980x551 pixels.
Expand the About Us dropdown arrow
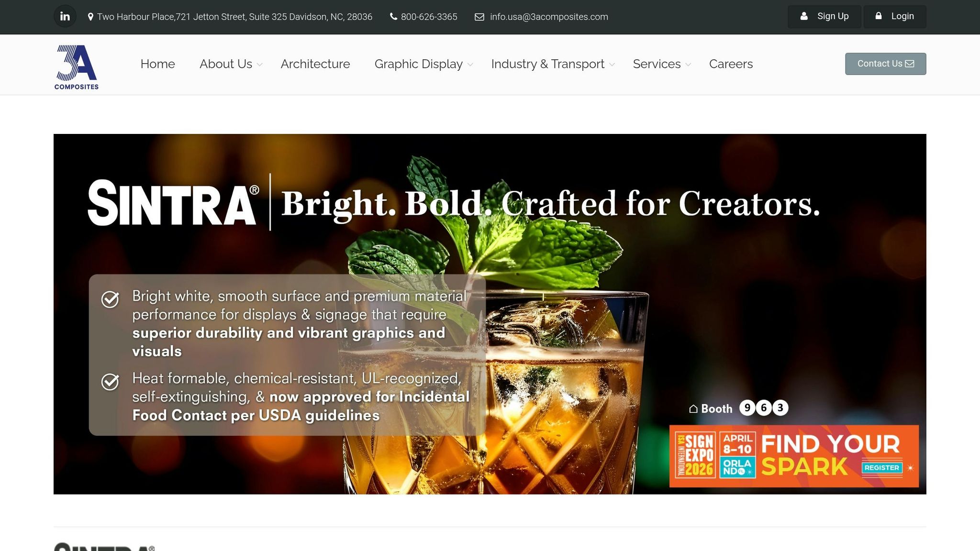259,65
